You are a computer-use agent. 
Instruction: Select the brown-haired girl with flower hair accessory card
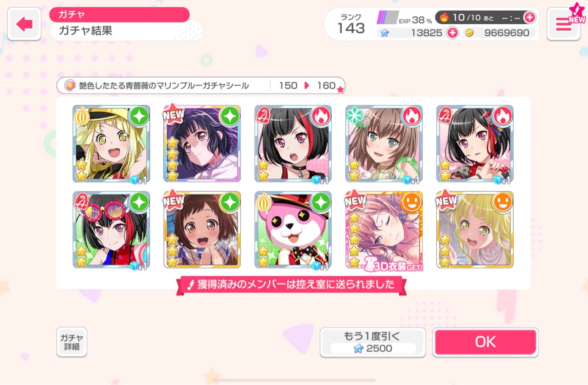(384, 144)
